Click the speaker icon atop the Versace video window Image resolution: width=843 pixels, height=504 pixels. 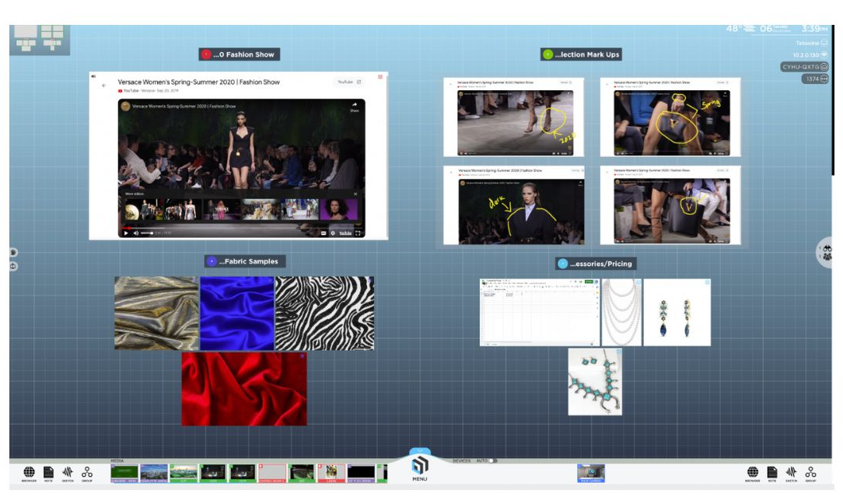pos(93,76)
